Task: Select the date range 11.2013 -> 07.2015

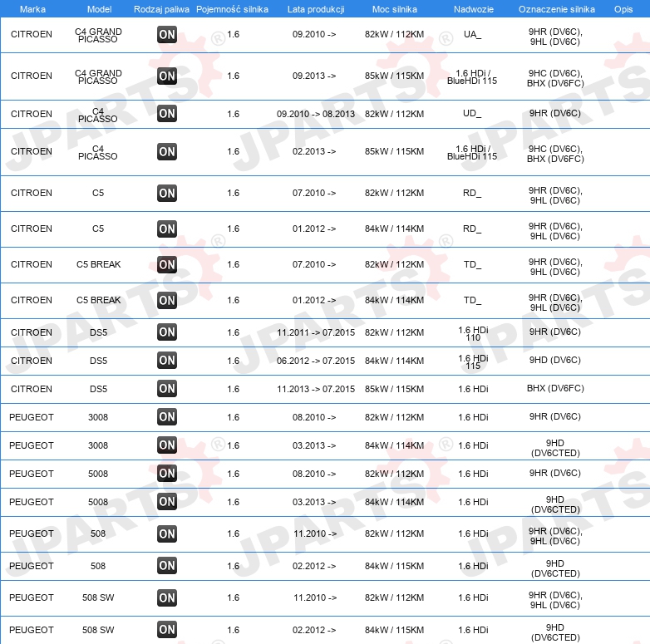Action: (x=316, y=389)
